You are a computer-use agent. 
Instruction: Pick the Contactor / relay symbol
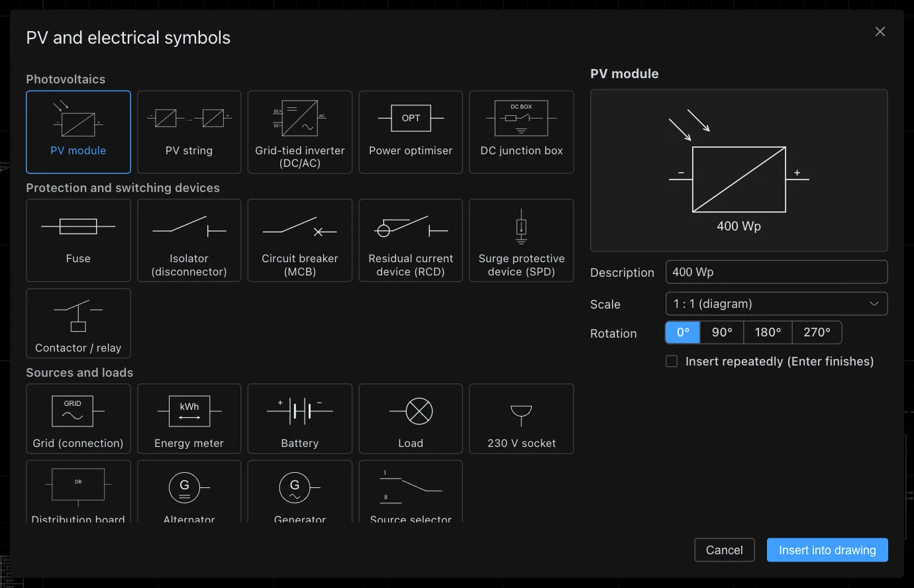coord(78,323)
